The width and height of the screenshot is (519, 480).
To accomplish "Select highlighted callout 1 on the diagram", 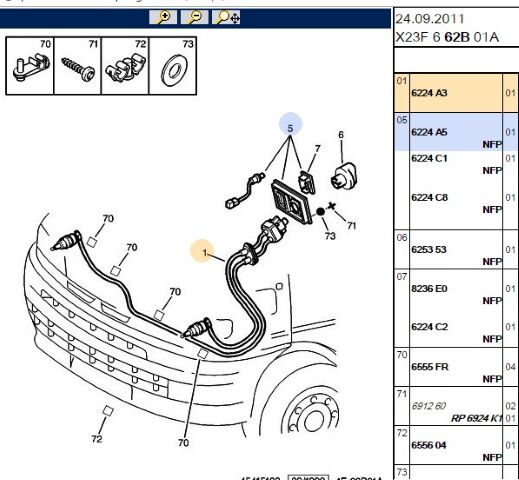I will coord(202,251).
